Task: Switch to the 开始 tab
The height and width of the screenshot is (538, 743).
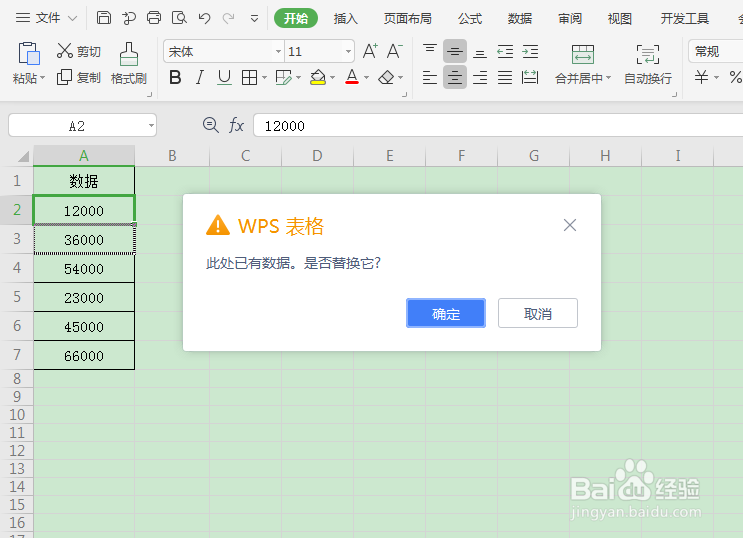Action: [x=296, y=18]
